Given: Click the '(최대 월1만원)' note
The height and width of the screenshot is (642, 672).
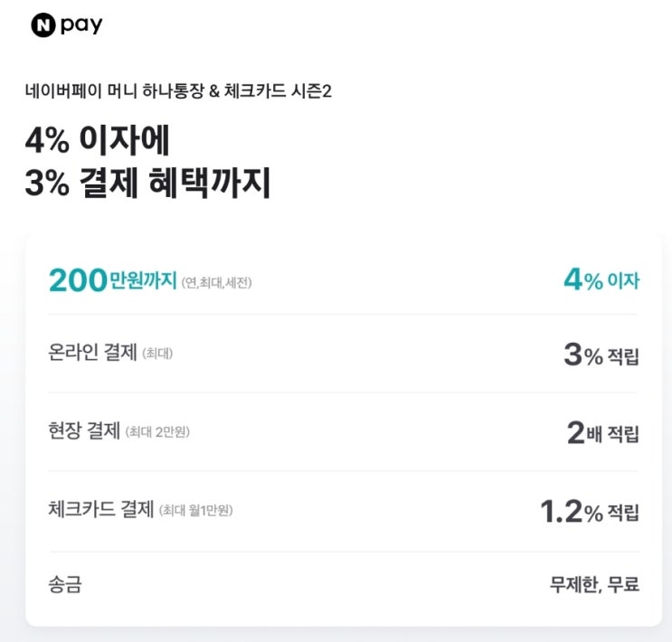Looking at the screenshot, I should [x=196, y=510].
